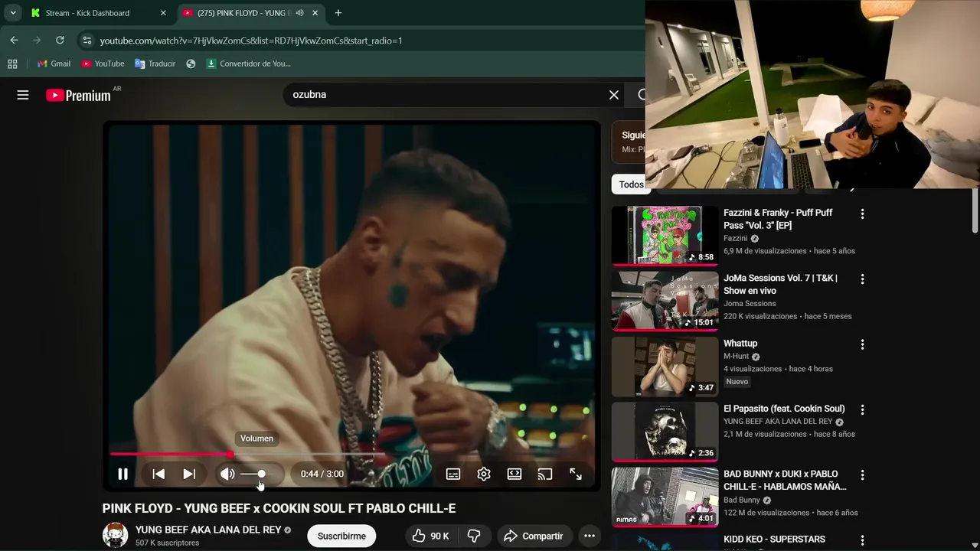Share the video via Compartir
The width and height of the screenshot is (980, 551).
[534, 536]
